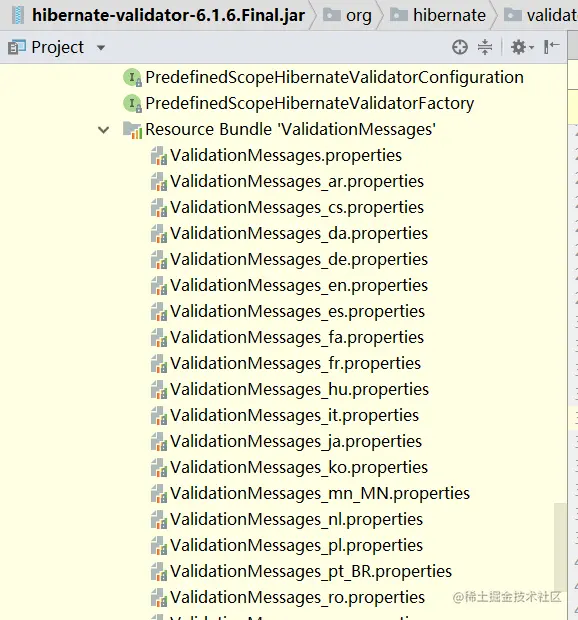Hide the Project tool window with hide icon

551,47
